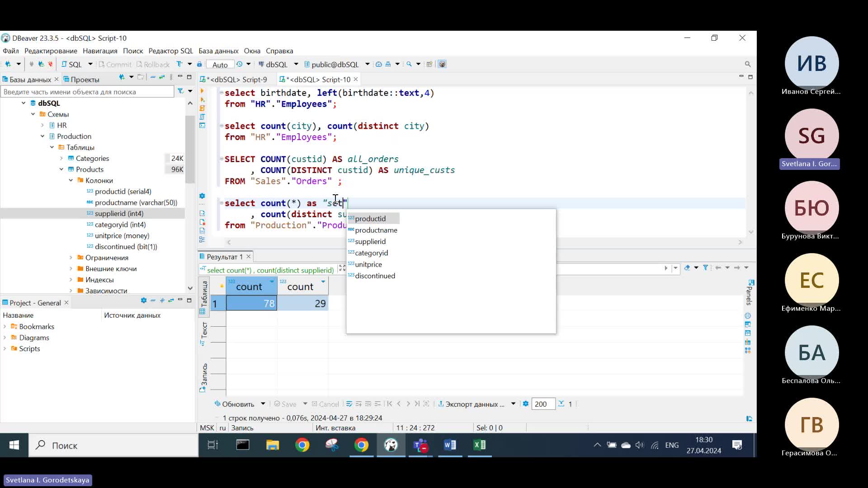This screenshot has height=488, width=868.
Task: Open the transaction log clock icon
Action: (x=239, y=64)
